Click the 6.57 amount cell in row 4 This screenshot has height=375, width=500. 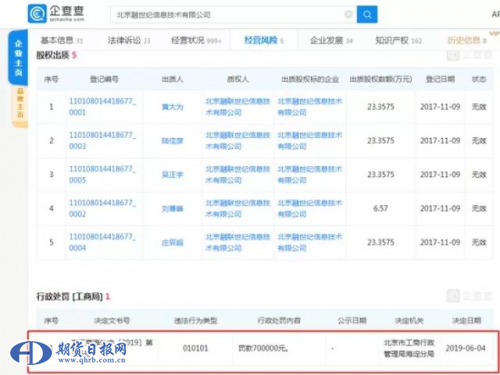[x=381, y=208]
